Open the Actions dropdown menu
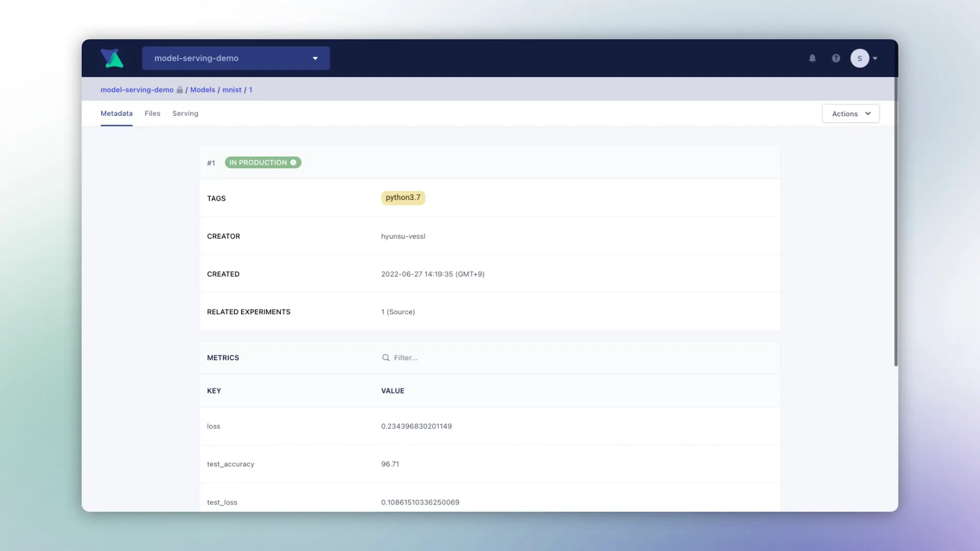 [850, 114]
